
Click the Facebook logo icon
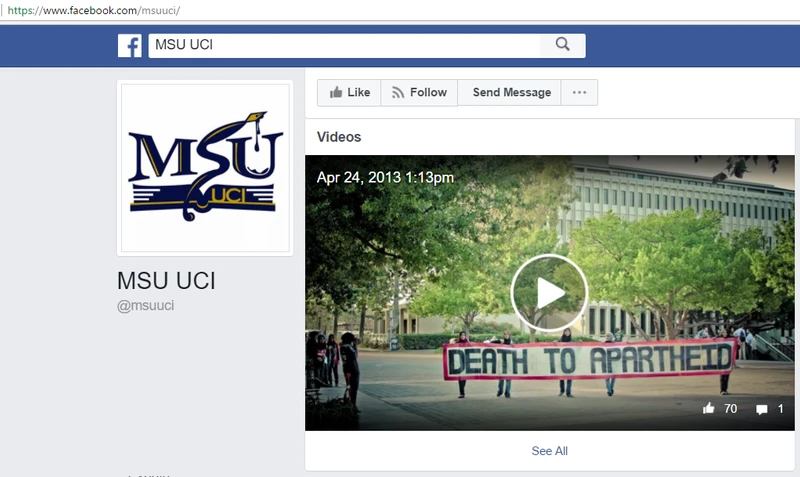[x=130, y=46]
